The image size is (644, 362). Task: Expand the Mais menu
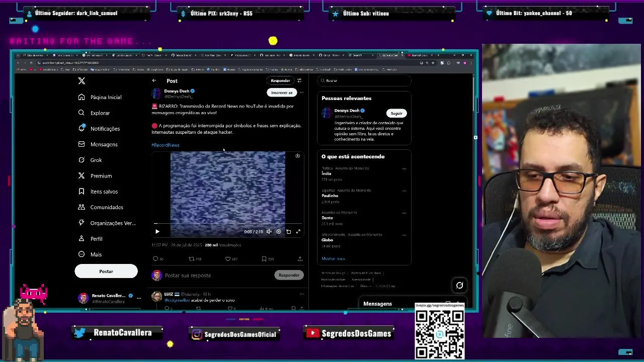point(90,254)
